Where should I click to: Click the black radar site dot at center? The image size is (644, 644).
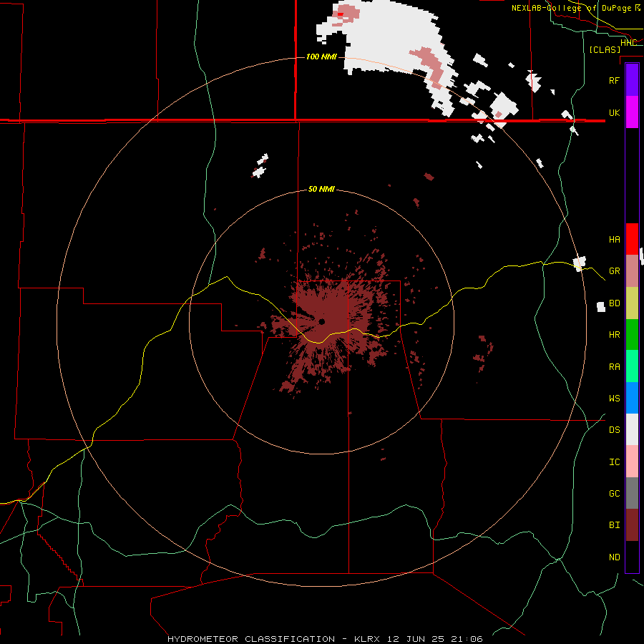tap(321, 321)
